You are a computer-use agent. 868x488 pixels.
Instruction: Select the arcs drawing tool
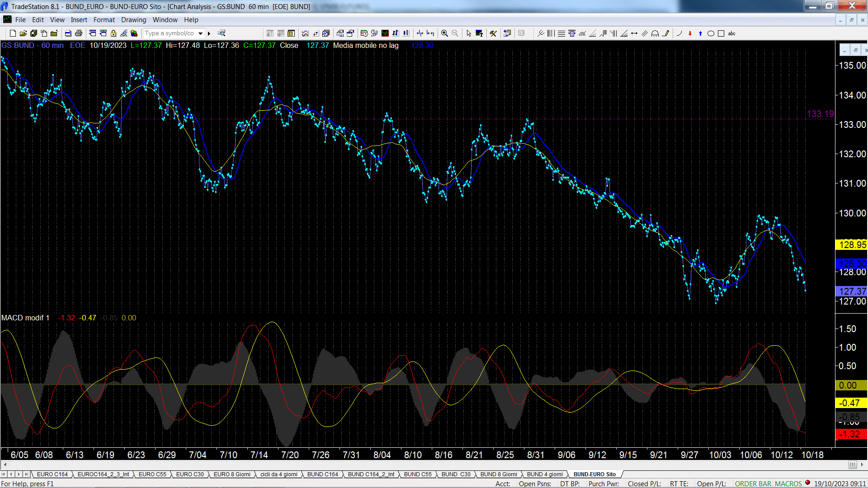click(655, 33)
